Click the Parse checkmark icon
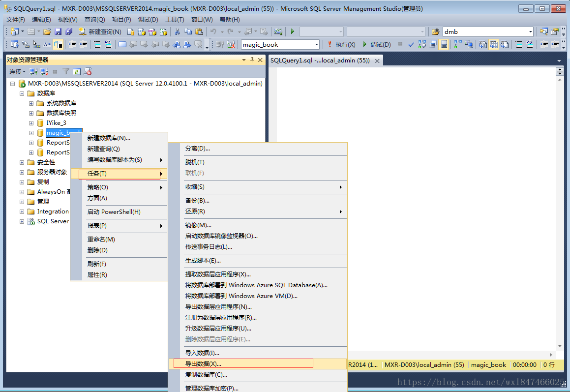 [x=411, y=44]
